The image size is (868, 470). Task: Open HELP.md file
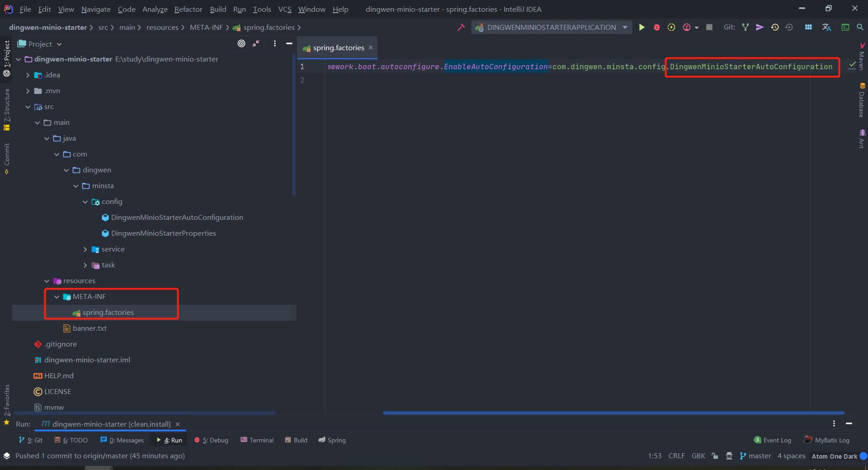[x=53, y=376]
